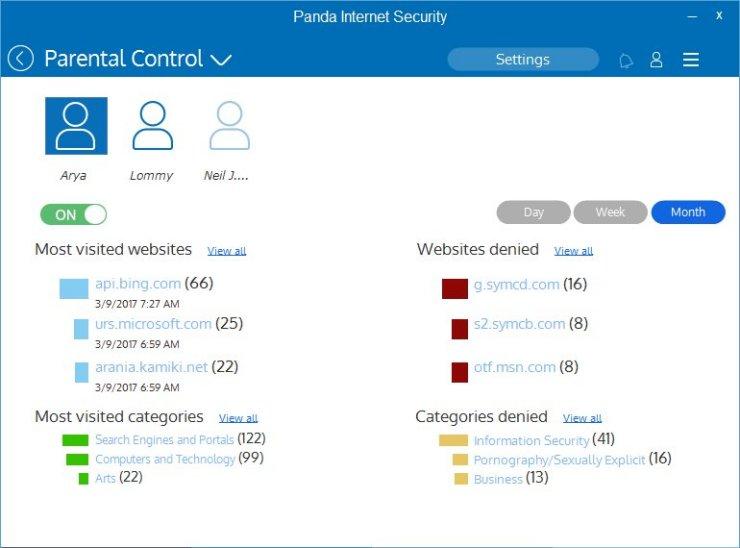This screenshot has height=548, width=740.
Task: Open the notifications bell icon
Action: pyautogui.click(x=626, y=60)
